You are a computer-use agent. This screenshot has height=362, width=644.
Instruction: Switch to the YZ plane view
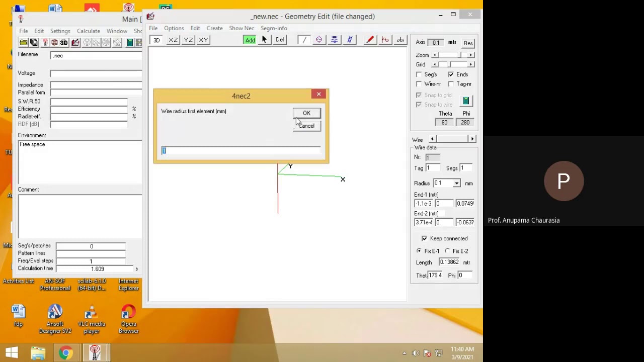188,40
